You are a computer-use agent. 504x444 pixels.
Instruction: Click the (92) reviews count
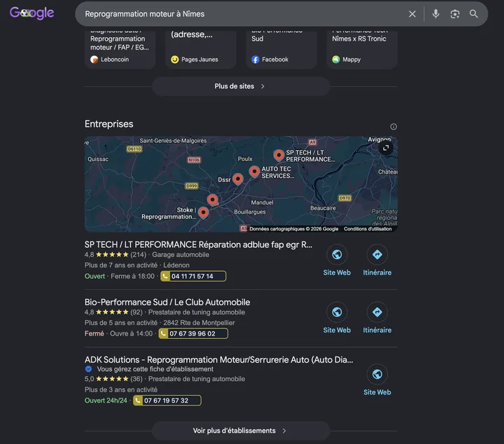coord(136,312)
